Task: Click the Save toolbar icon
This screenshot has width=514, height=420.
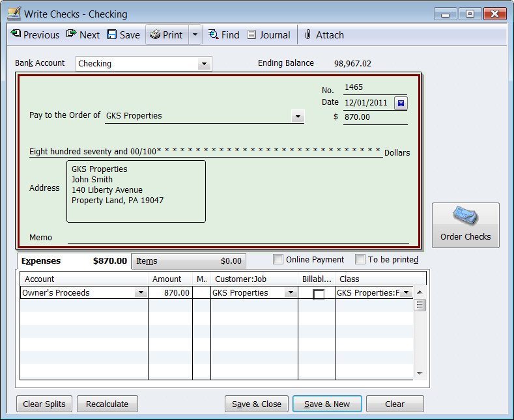Action: click(123, 35)
